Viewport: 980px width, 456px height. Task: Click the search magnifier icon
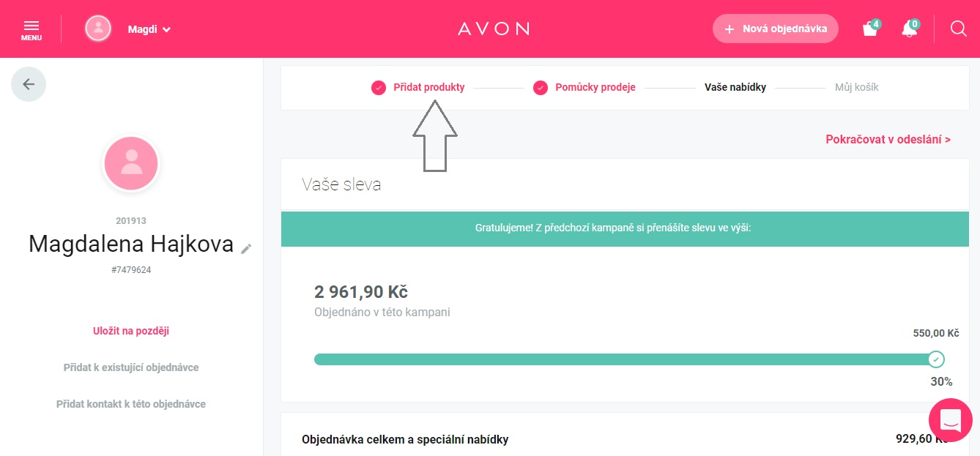pyautogui.click(x=959, y=29)
